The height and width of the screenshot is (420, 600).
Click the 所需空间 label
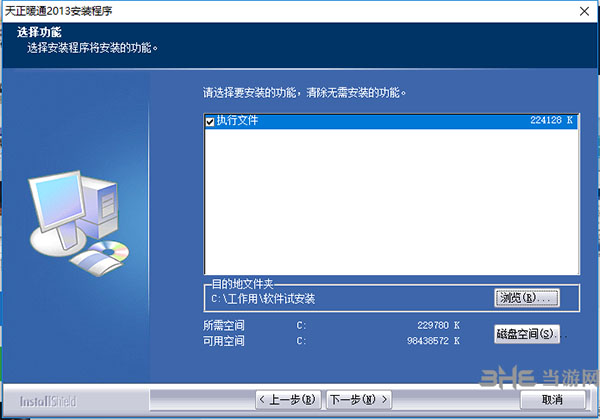(x=224, y=326)
